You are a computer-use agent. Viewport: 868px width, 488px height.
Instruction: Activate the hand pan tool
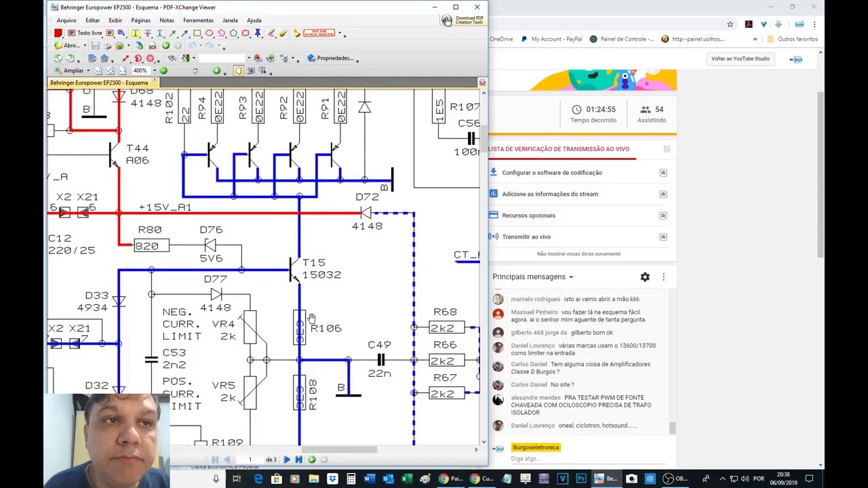(238, 70)
